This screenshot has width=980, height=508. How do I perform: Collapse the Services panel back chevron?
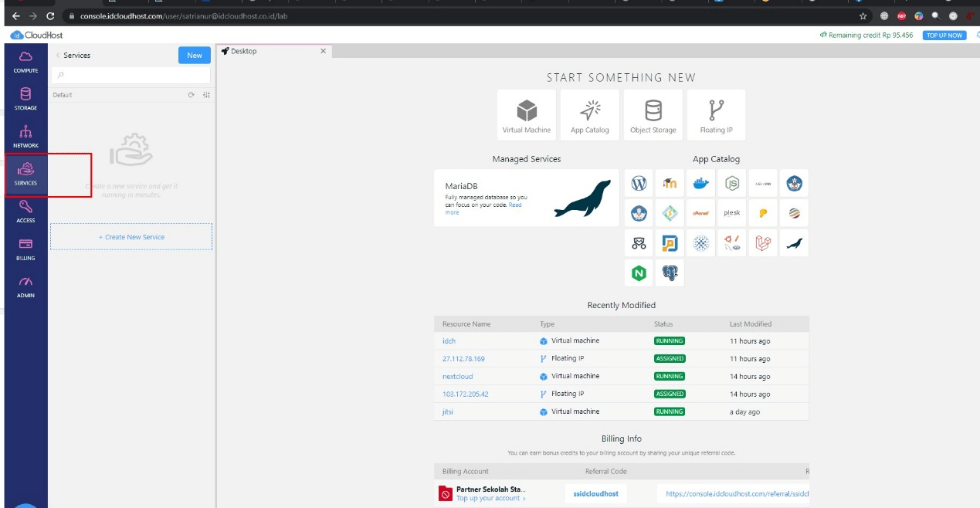pos(58,56)
